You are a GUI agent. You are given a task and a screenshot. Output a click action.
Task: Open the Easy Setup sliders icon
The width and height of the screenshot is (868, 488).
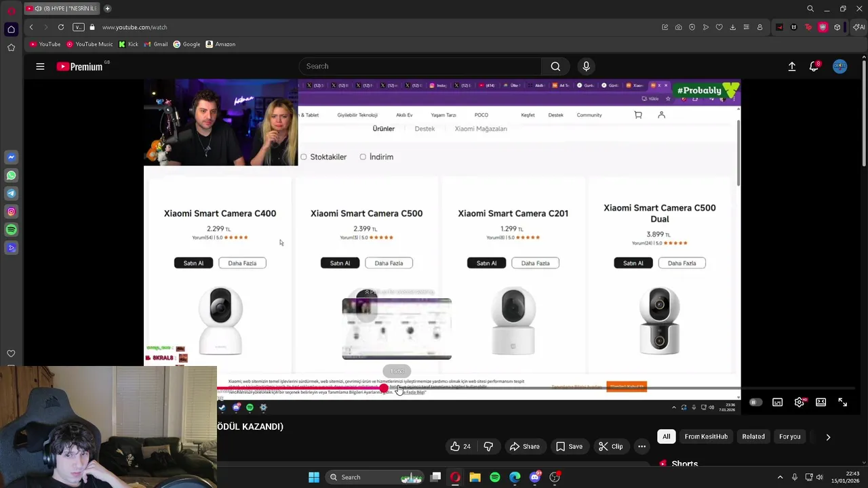(x=746, y=27)
